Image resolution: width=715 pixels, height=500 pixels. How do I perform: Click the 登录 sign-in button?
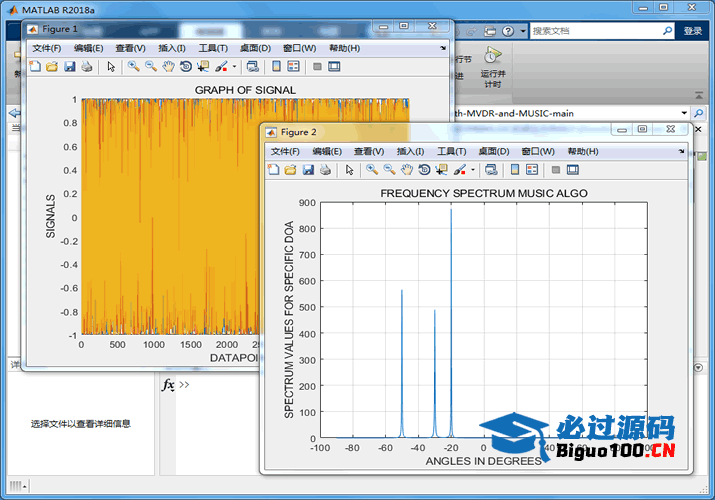(x=693, y=31)
